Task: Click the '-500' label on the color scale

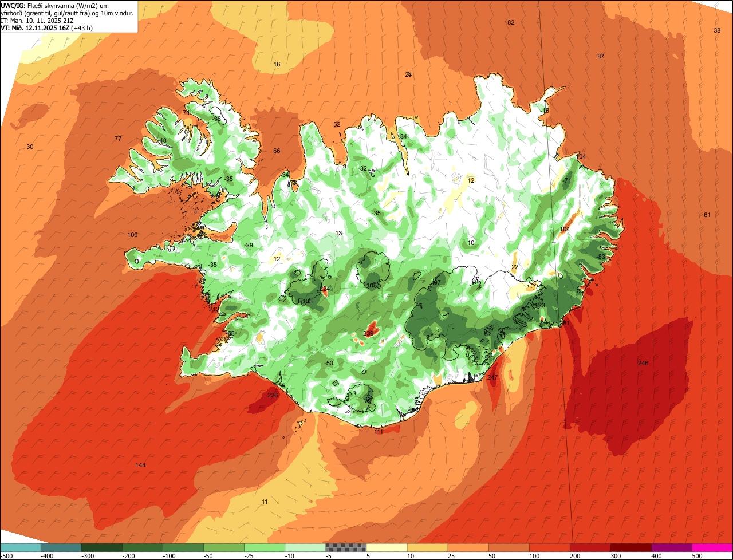Action: click(x=7, y=556)
